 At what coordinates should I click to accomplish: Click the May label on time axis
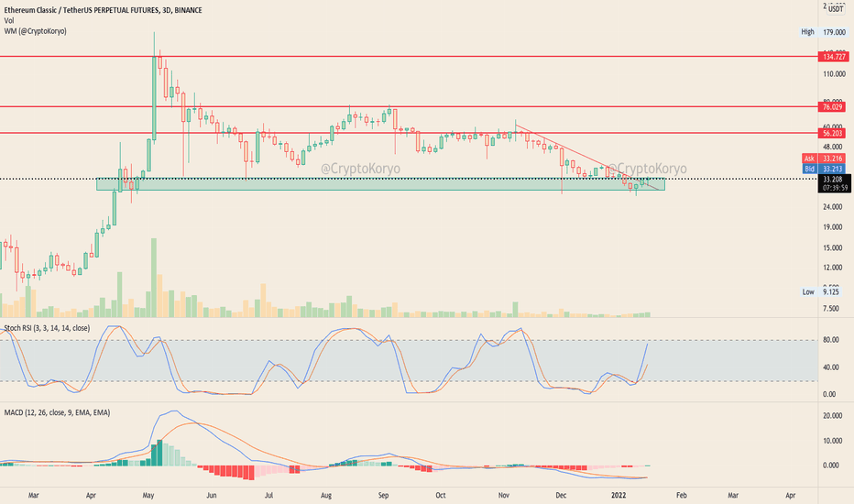point(148,495)
